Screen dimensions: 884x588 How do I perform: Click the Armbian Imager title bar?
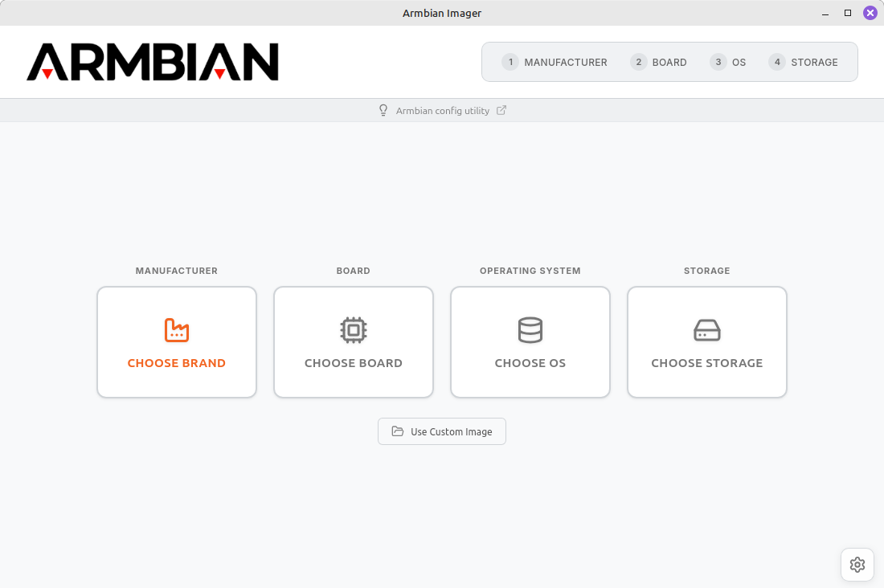(x=442, y=13)
